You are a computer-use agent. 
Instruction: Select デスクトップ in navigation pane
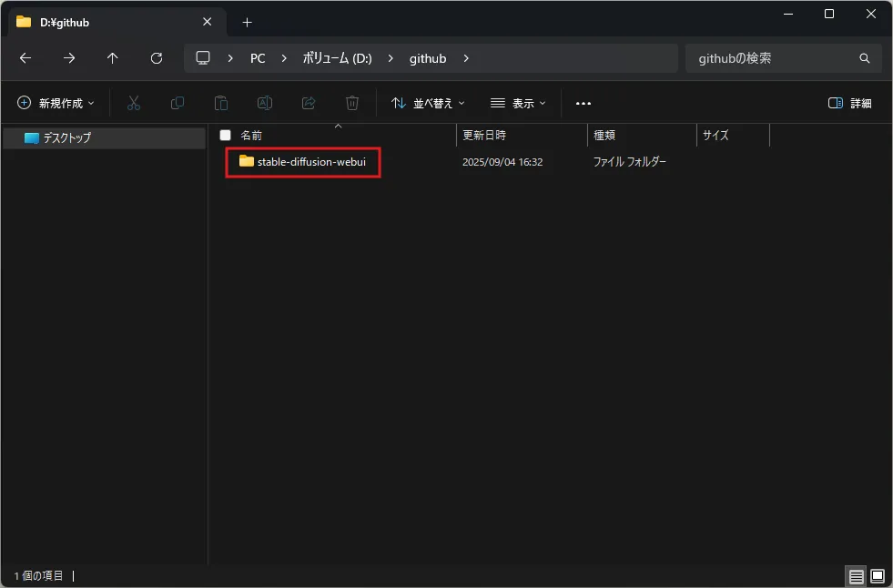point(104,137)
